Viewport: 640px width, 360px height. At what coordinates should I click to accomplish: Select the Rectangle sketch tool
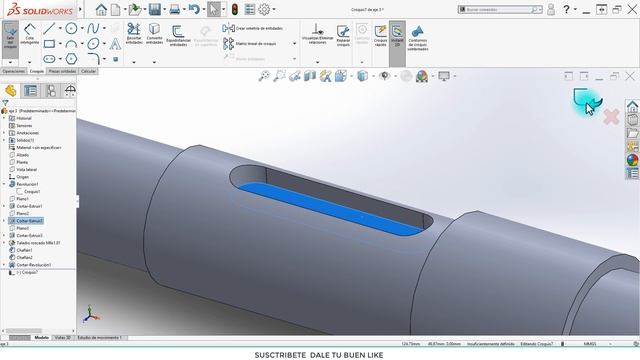pyautogui.click(x=49, y=44)
